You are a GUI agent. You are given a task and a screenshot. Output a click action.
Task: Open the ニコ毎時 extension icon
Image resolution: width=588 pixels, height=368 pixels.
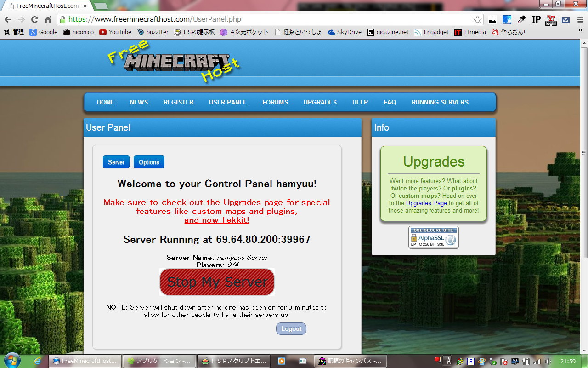click(492, 19)
